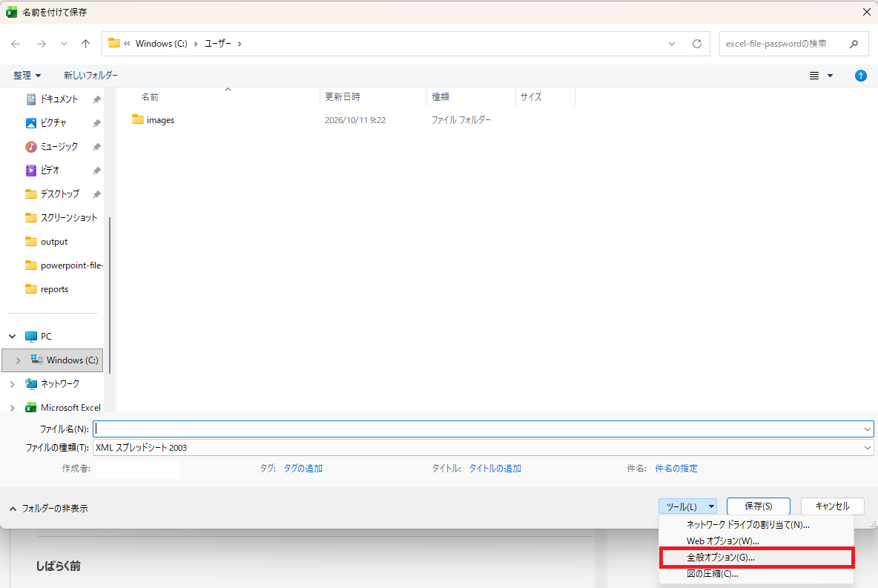
Task: Click the キャンセル button
Action: (832, 506)
